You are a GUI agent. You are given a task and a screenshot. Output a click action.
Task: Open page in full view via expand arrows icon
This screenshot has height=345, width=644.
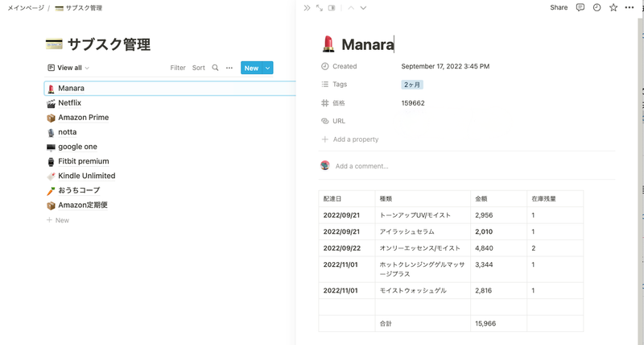coord(319,8)
